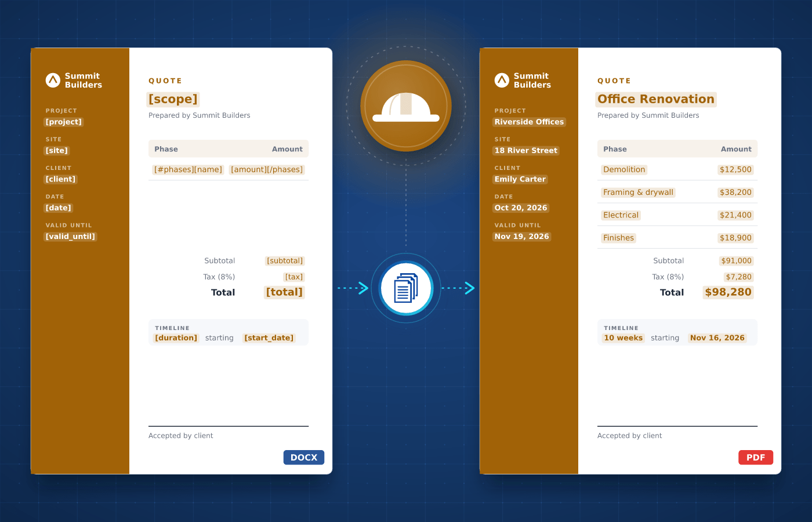Click the hard hat icon at top center
Viewport: 812px width, 522px height.
(x=406, y=107)
